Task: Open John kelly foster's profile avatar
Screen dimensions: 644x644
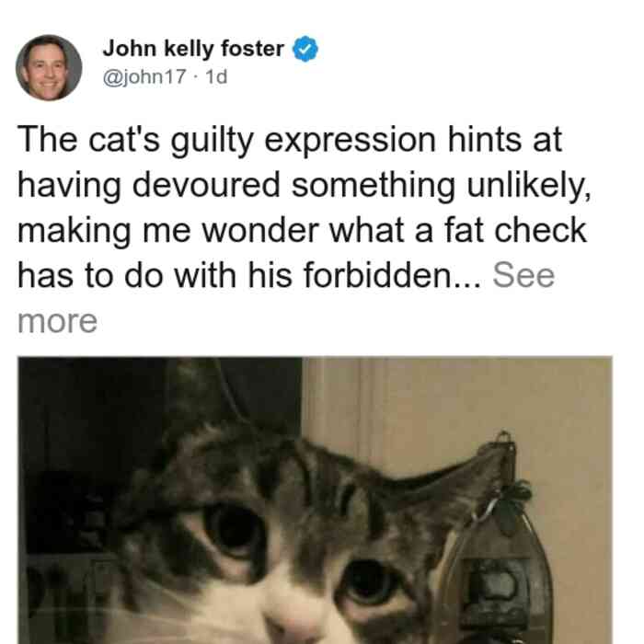Action: coord(49,68)
